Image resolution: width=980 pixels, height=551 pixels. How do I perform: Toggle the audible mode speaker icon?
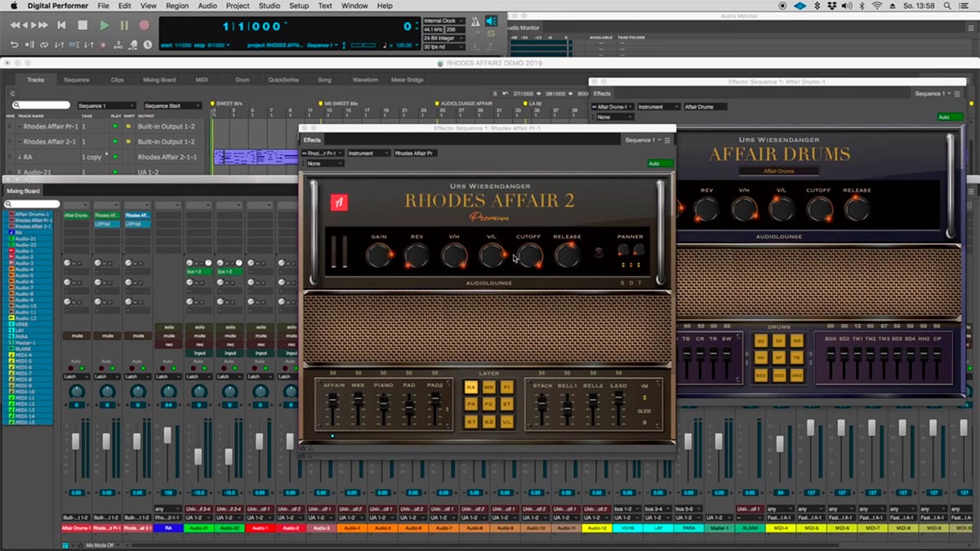492,21
